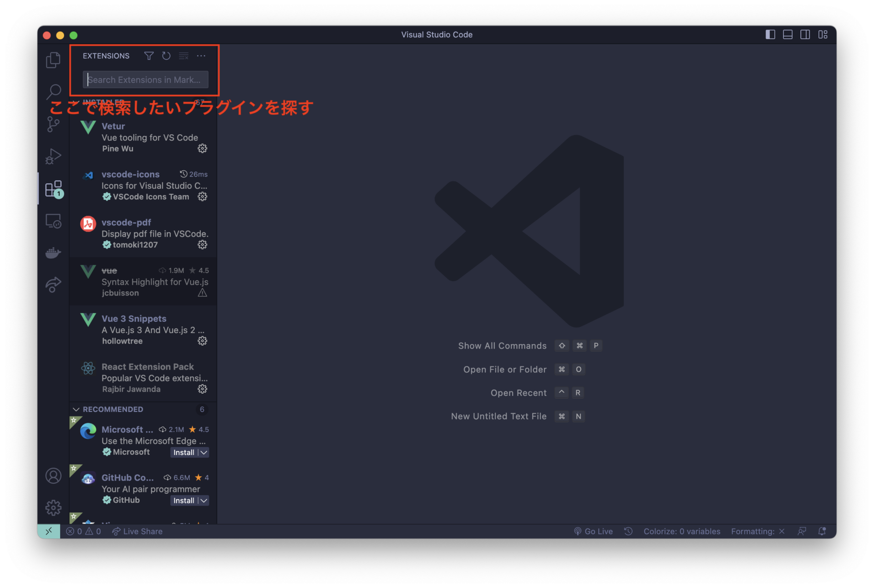The width and height of the screenshot is (874, 588).
Task: Select the vscode-icons extension entry
Action: point(143,185)
